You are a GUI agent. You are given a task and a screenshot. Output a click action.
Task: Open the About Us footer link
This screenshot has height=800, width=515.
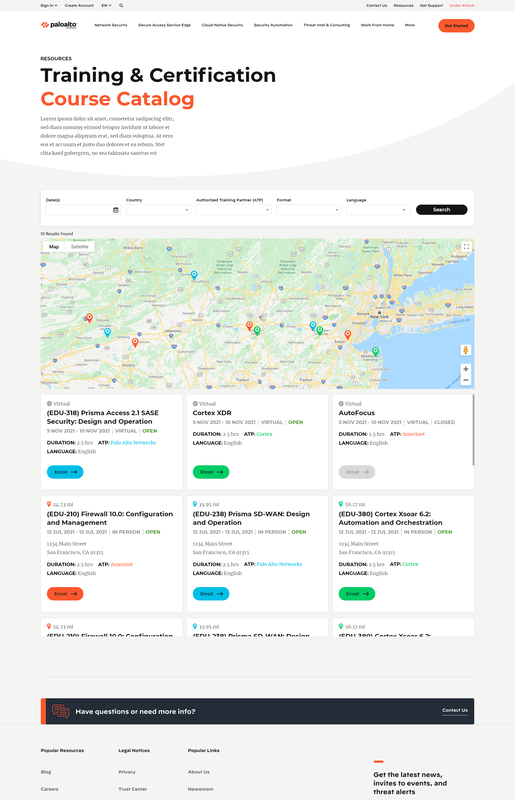coord(199,772)
